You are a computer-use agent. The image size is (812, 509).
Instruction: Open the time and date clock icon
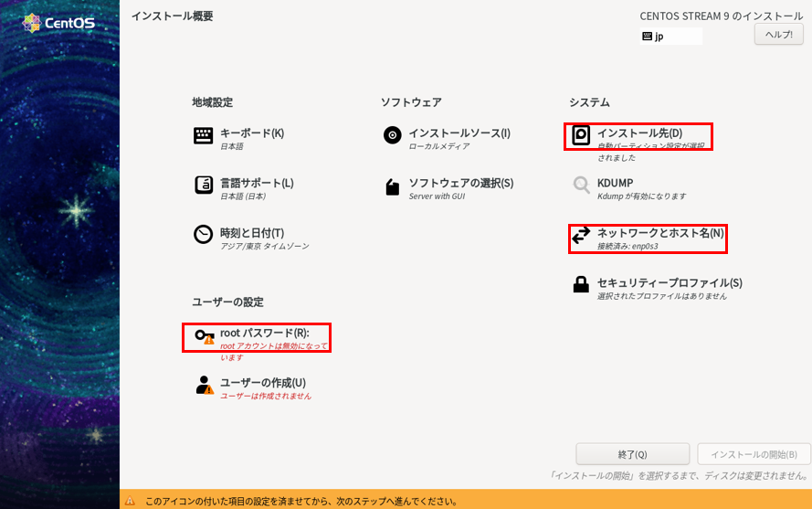203,234
